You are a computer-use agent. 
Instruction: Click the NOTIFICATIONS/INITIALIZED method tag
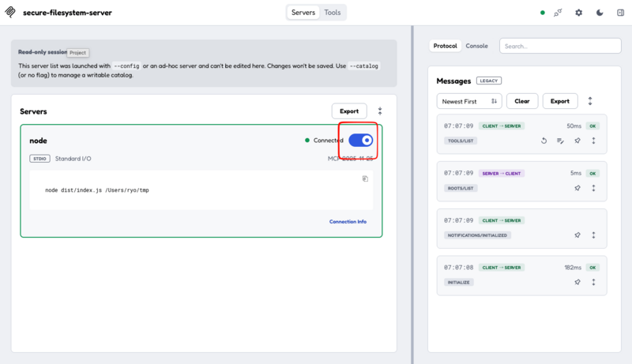(x=477, y=235)
